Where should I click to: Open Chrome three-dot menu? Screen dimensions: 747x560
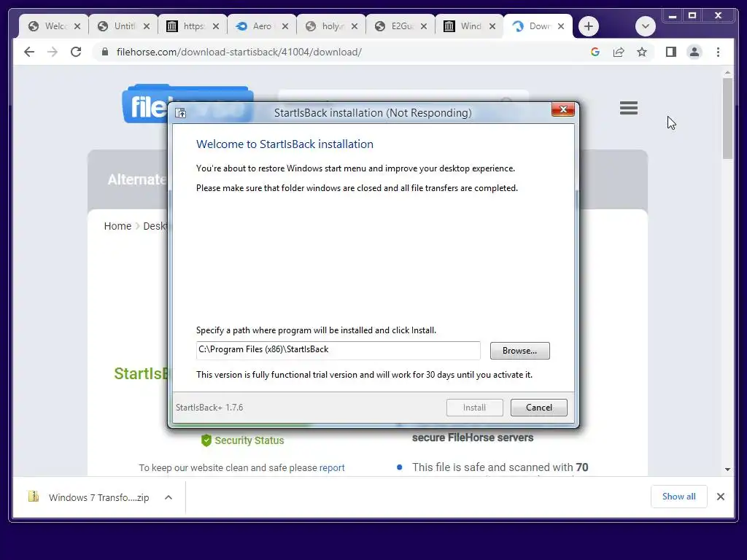[x=718, y=52]
